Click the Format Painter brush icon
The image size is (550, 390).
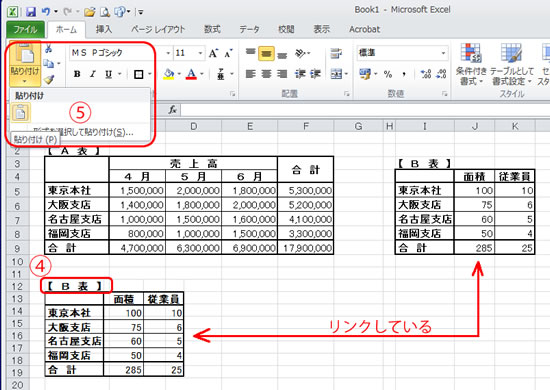[49, 80]
